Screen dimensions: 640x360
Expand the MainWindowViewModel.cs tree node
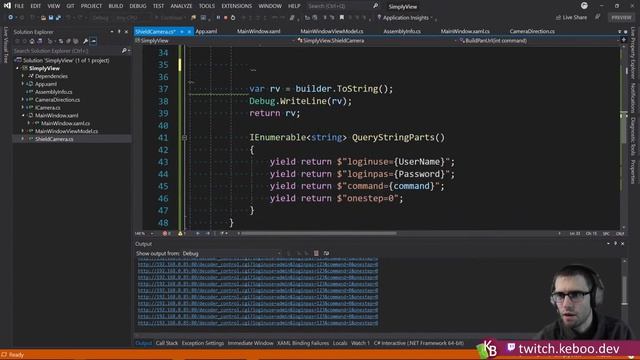coord(23,131)
